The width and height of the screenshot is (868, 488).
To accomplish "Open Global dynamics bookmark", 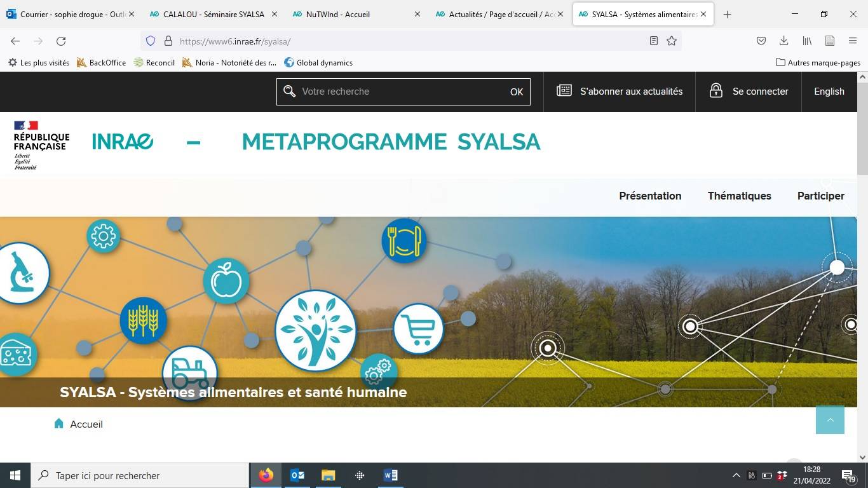I will pos(318,62).
